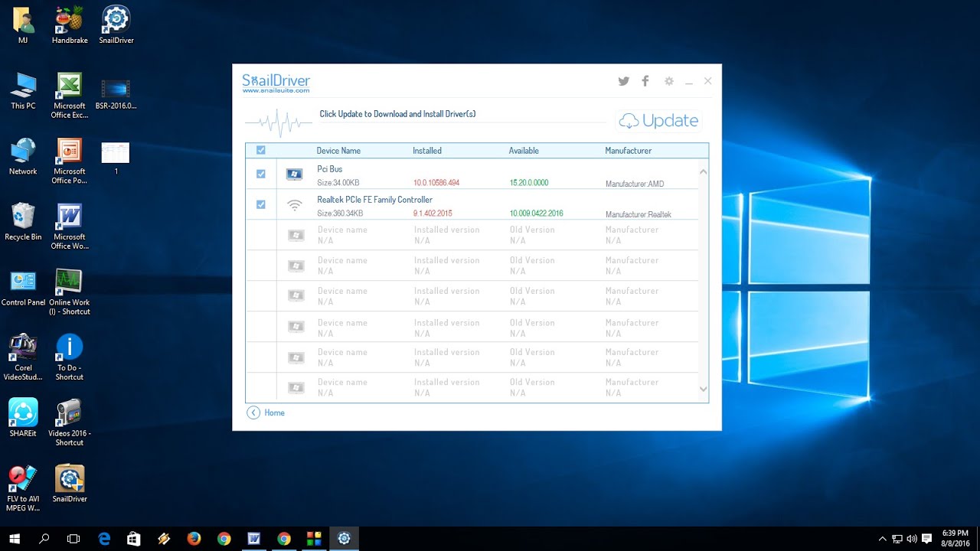Open This PC desktop icon
The image size is (980, 551).
tap(23, 91)
